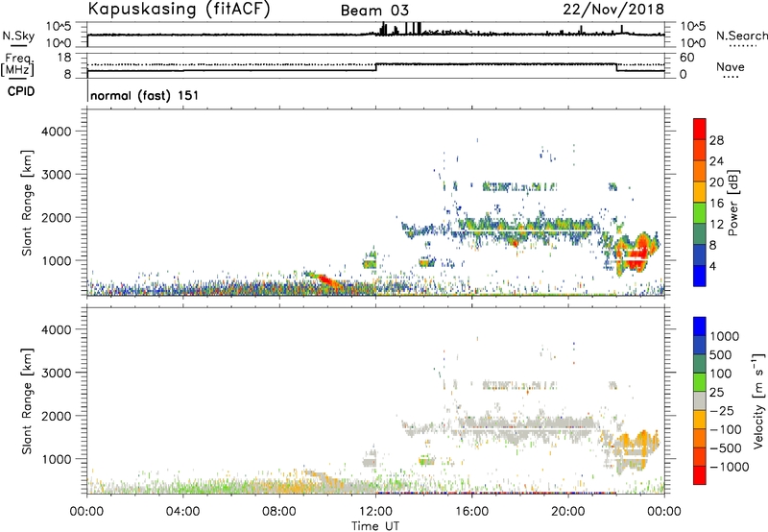Click the 'Slant Range [km]' label of velocity panel
Viewport: 768px width, 532px height.
pyautogui.click(x=27, y=401)
